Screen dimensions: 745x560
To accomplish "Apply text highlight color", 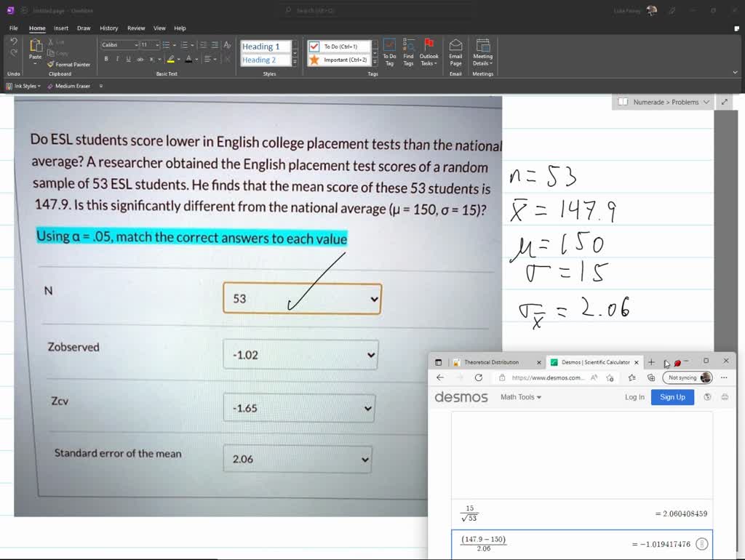I will [x=170, y=59].
